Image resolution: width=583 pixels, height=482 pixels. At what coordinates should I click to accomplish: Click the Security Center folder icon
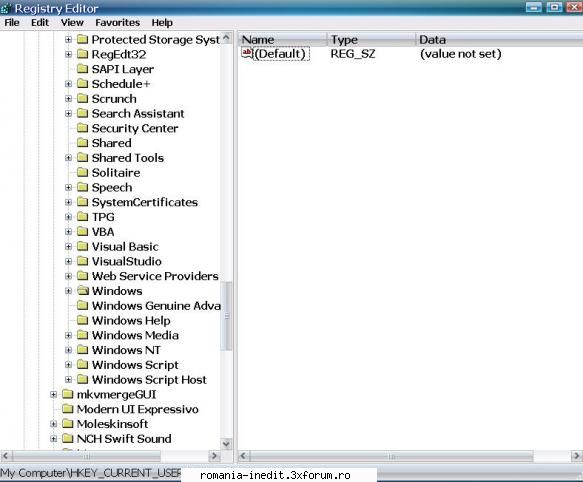click(83, 128)
